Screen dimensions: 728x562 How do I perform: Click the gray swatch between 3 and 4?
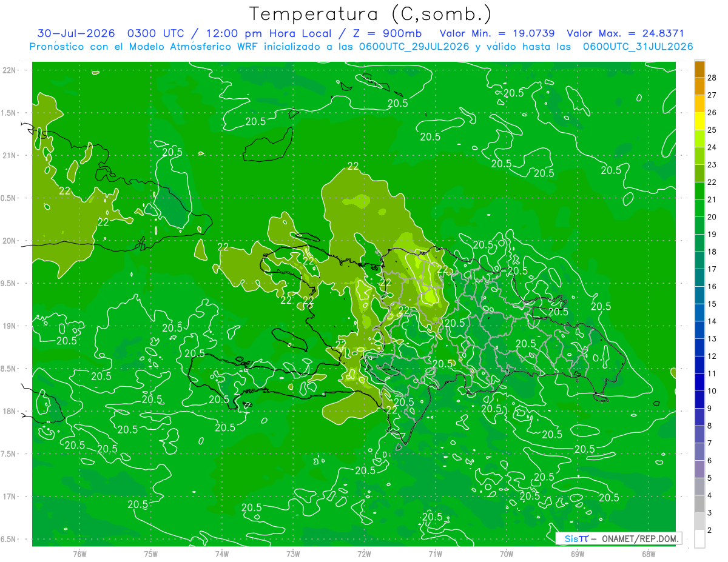point(699,504)
